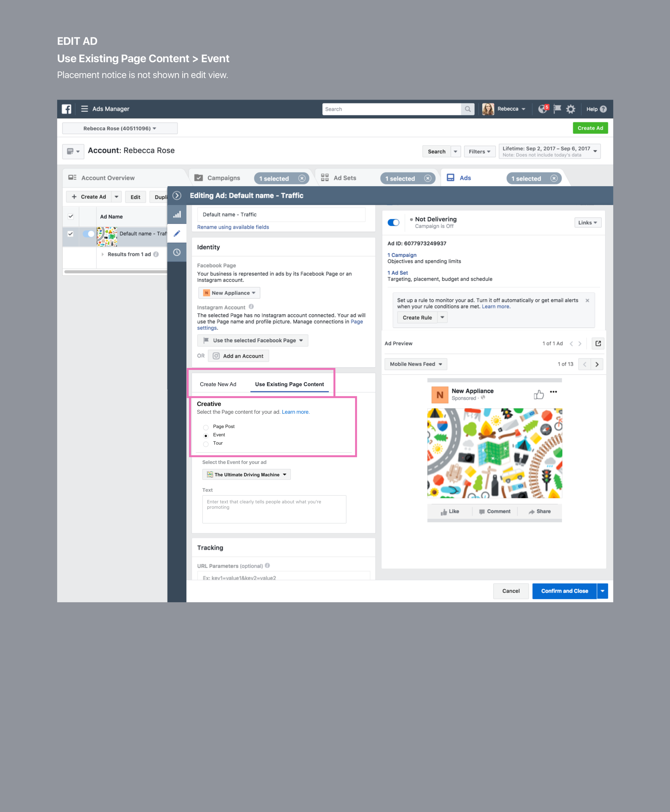Viewport: 670px width, 812px height.
Task: Open the Lifetime date range dropdown
Action: pyautogui.click(x=549, y=151)
